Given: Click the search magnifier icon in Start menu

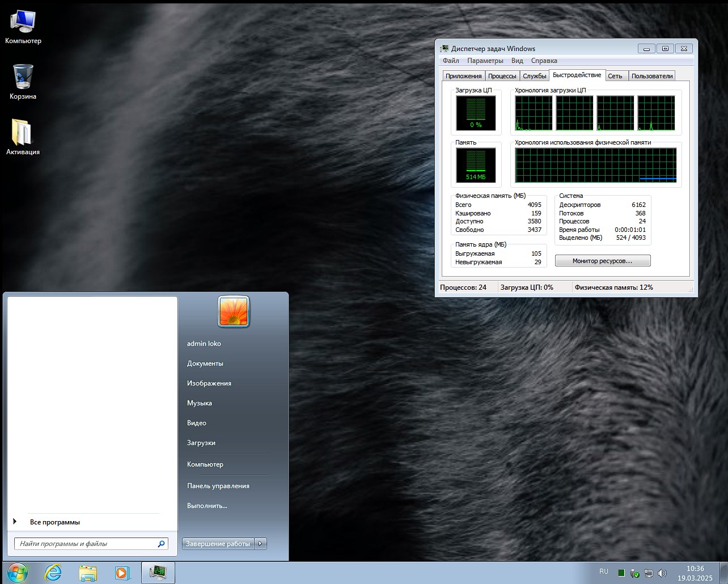Looking at the screenshot, I should pos(162,544).
